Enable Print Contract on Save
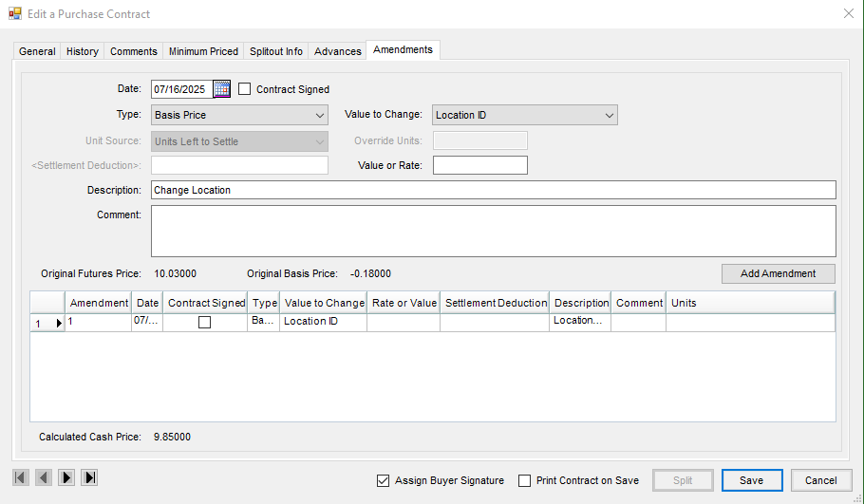Viewport: 864px width, 504px height. pyautogui.click(x=524, y=481)
